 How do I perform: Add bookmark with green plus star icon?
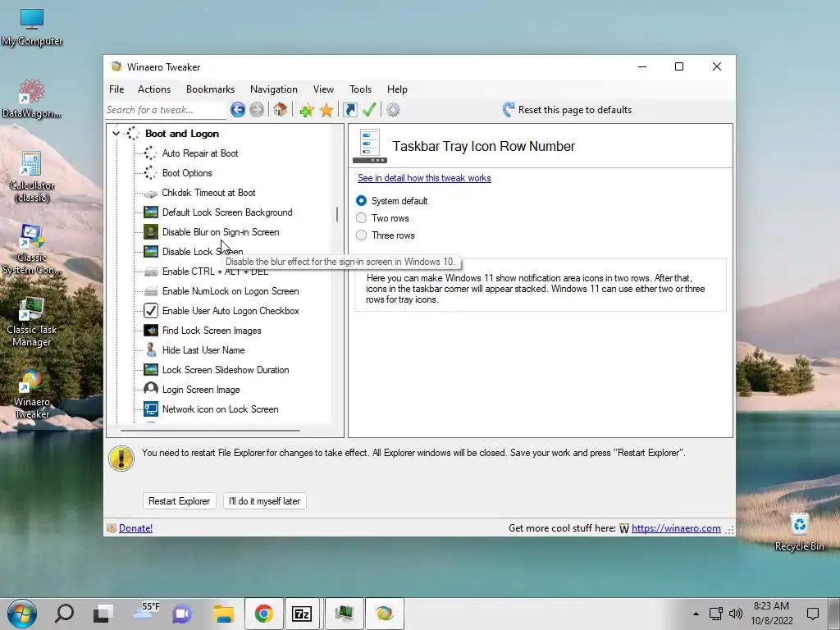(307, 110)
